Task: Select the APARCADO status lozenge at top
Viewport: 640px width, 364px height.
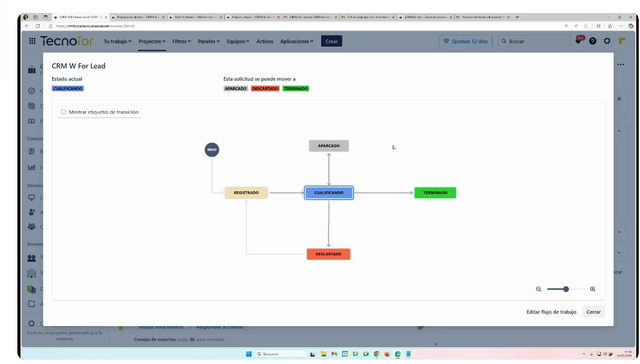Action: tap(235, 89)
